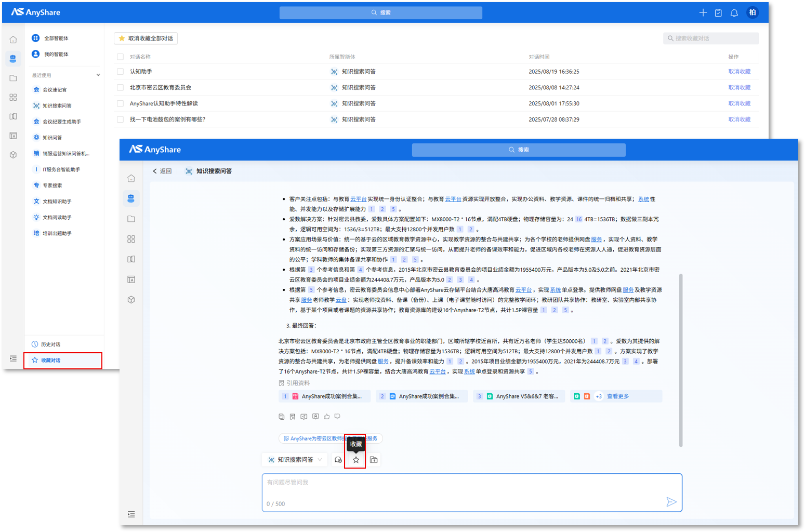The image size is (805, 532).
Task: Tick the select-all checkbox in the table header
Action: point(120,57)
